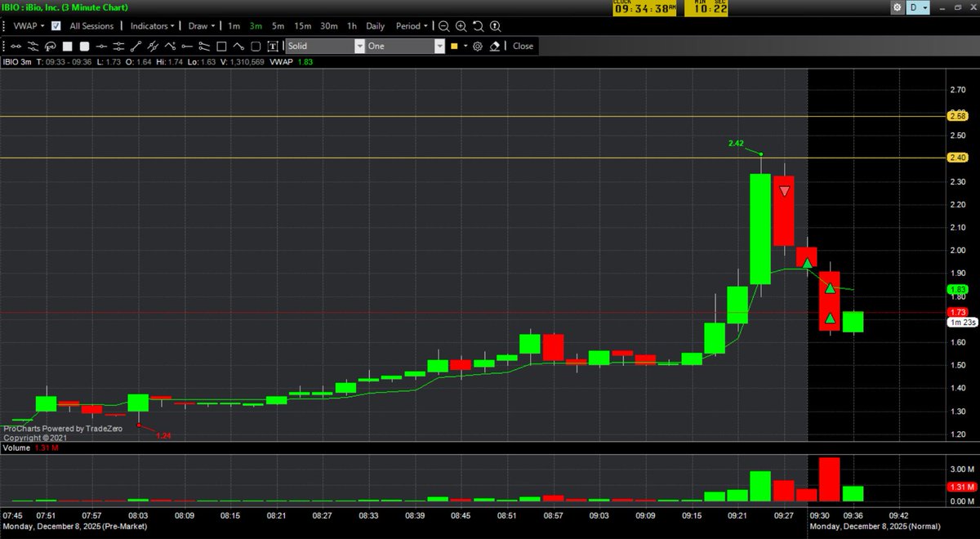Select the wavy parallel channel tool
Viewport: 980px width, 539px height.
[33, 47]
